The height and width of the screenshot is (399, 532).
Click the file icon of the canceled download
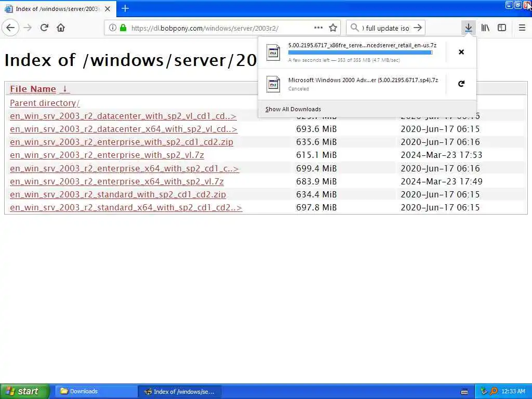[273, 84]
